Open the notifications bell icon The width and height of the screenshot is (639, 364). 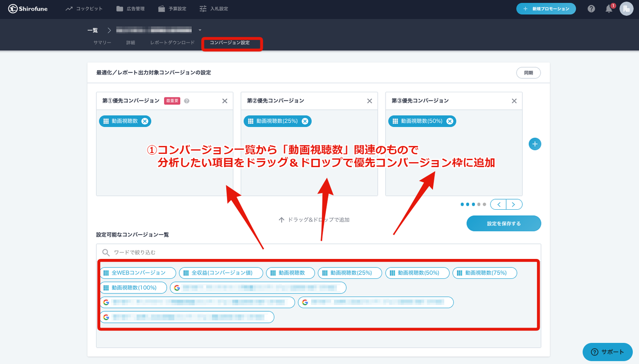click(609, 9)
